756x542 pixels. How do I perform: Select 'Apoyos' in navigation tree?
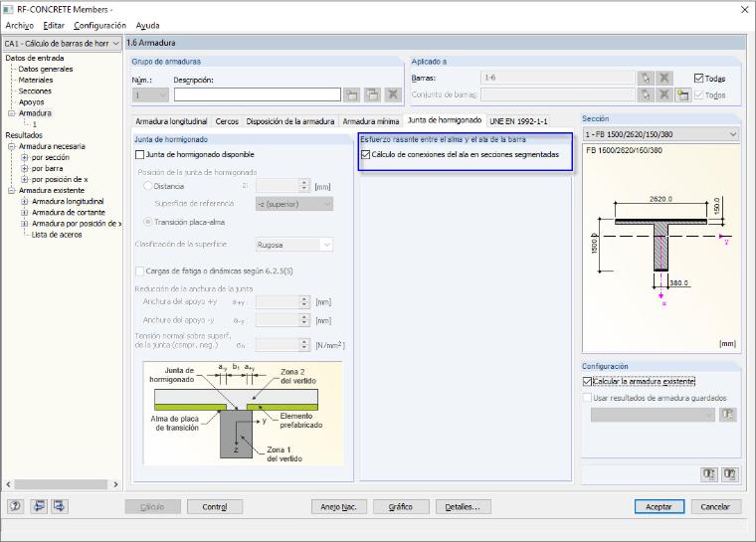point(32,102)
